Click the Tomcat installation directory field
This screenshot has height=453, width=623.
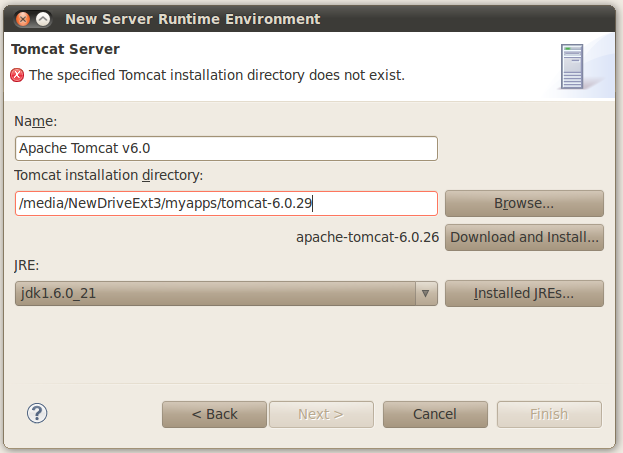point(227,203)
